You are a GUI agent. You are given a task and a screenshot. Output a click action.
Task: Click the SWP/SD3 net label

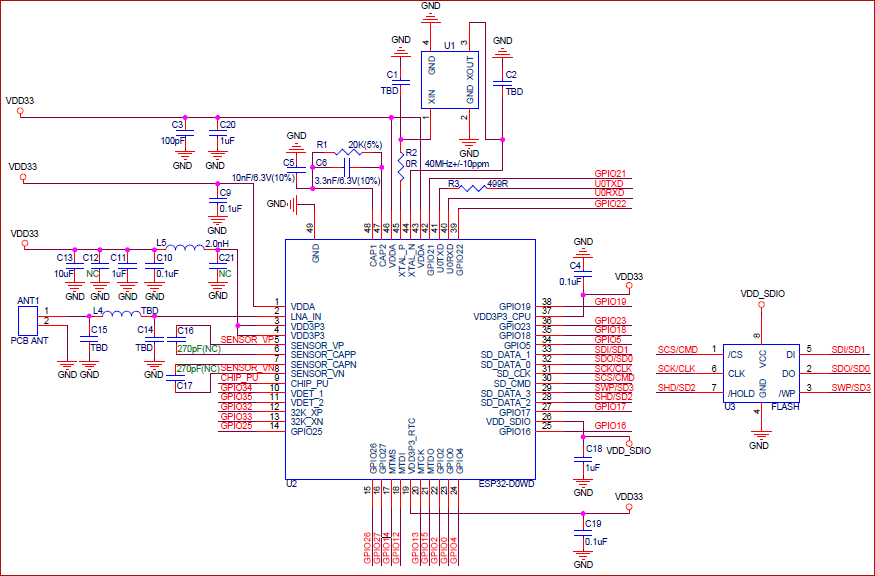coord(850,386)
